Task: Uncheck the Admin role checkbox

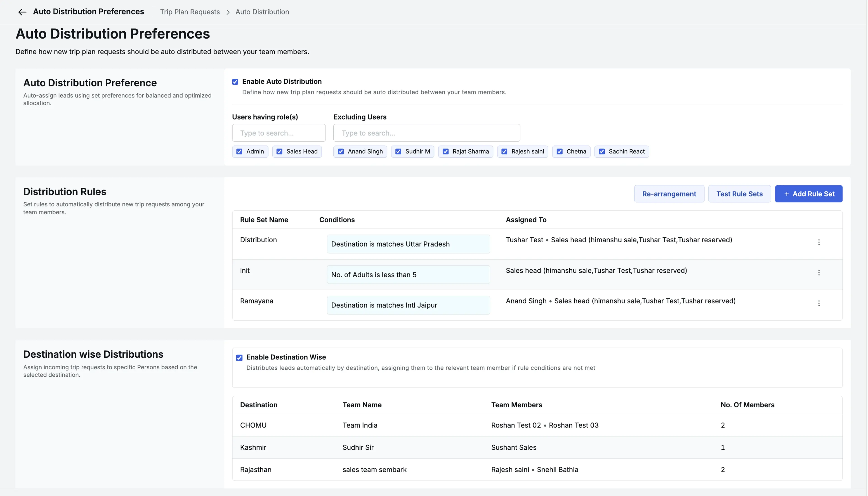Action: tap(239, 152)
